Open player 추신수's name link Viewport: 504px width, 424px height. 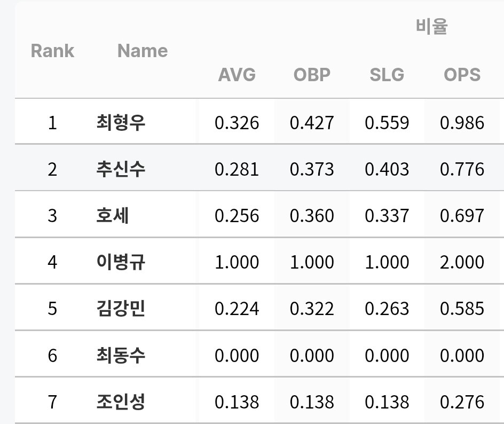click(x=121, y=169)
